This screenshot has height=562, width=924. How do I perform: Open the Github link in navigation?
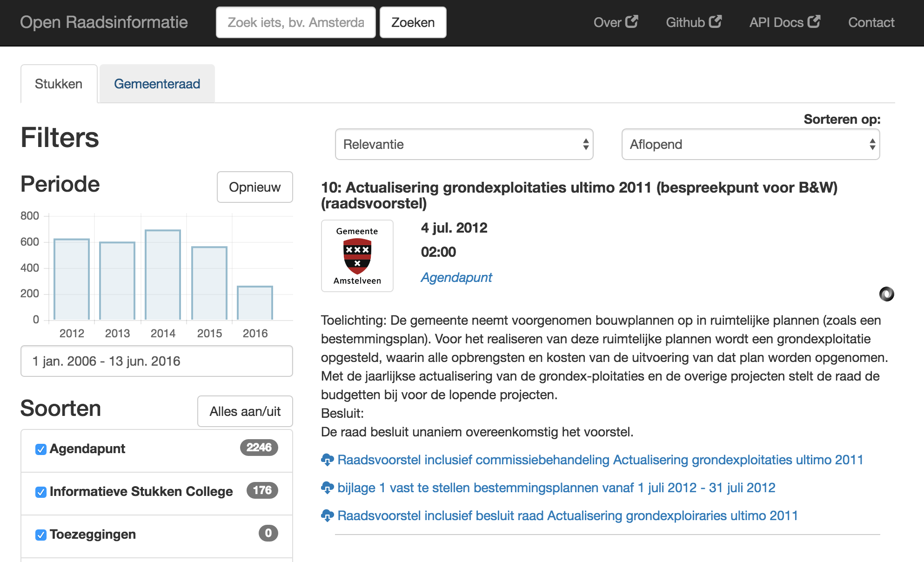pos(694,22)
